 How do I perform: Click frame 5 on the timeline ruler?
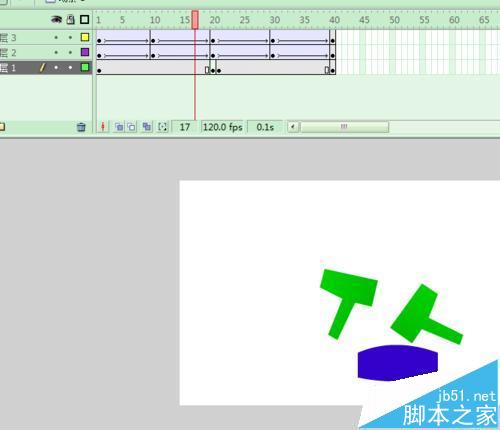tap(123, 20)
